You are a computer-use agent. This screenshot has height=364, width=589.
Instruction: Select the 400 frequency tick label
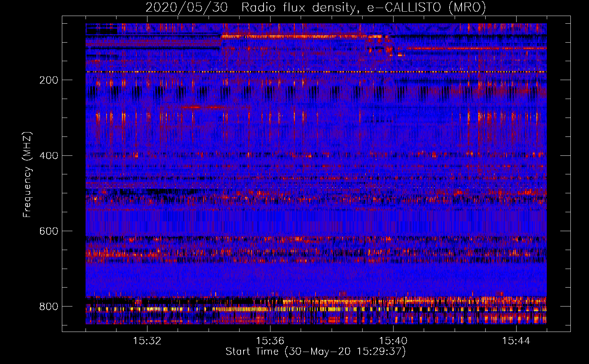[49, 156]
